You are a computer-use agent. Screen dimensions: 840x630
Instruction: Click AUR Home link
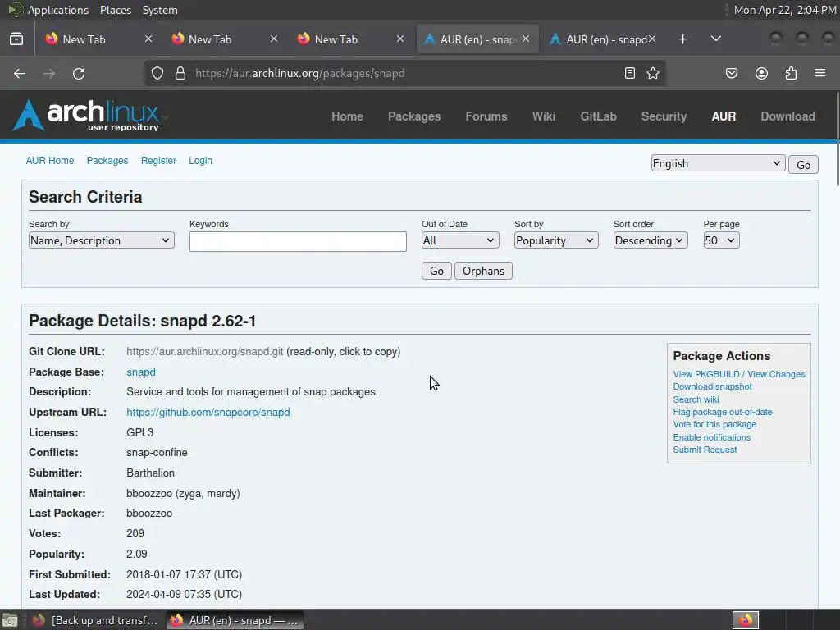[50, 161]
